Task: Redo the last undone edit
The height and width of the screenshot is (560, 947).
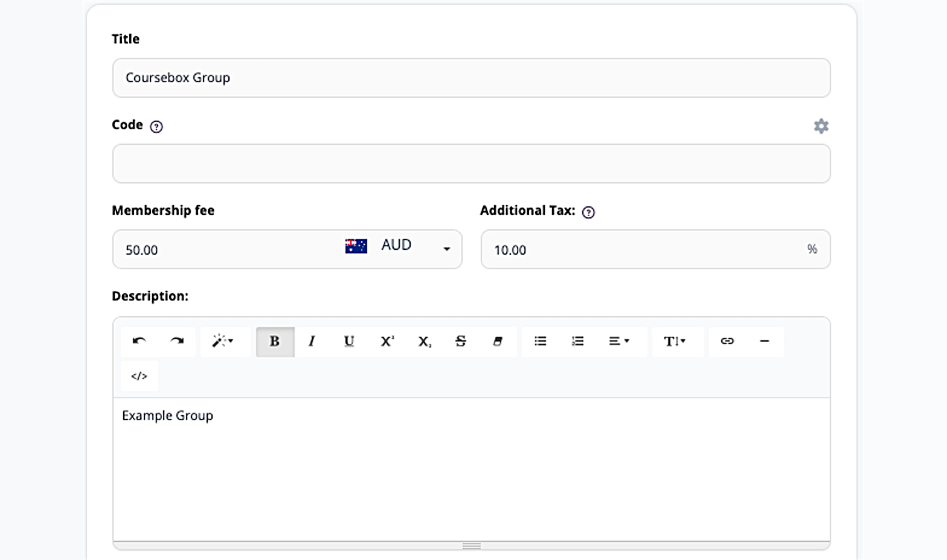Action: click(x=177, y=342)
